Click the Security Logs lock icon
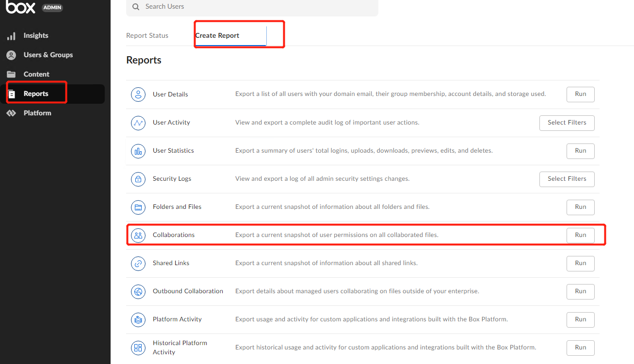634x364 pixels. coord(138,179)
